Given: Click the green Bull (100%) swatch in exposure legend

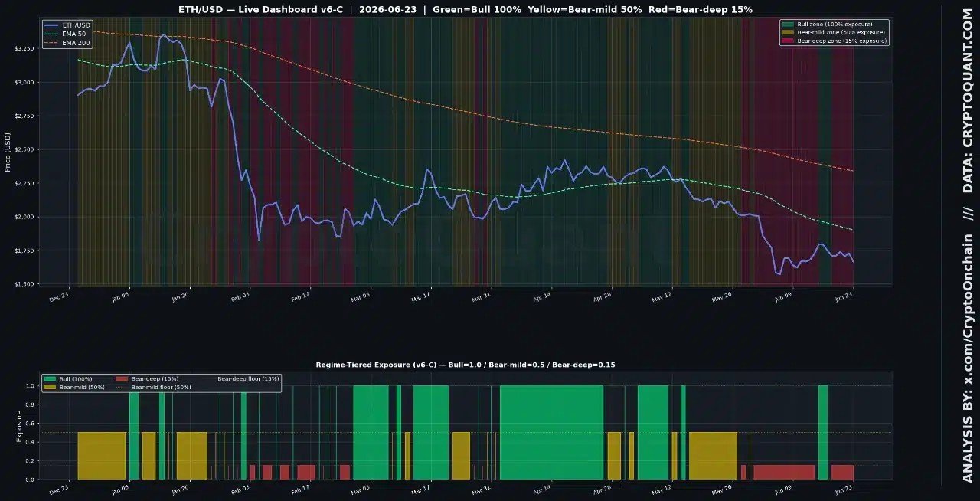Looking at the screenshot, I should (50, 379).
